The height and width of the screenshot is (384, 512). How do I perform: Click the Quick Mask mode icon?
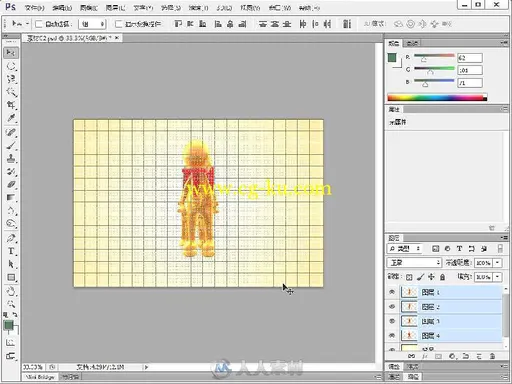(x=11, y=342)
